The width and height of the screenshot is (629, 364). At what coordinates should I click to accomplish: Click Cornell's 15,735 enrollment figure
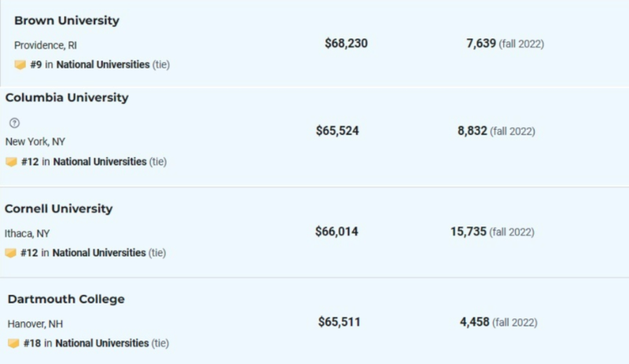468,232
